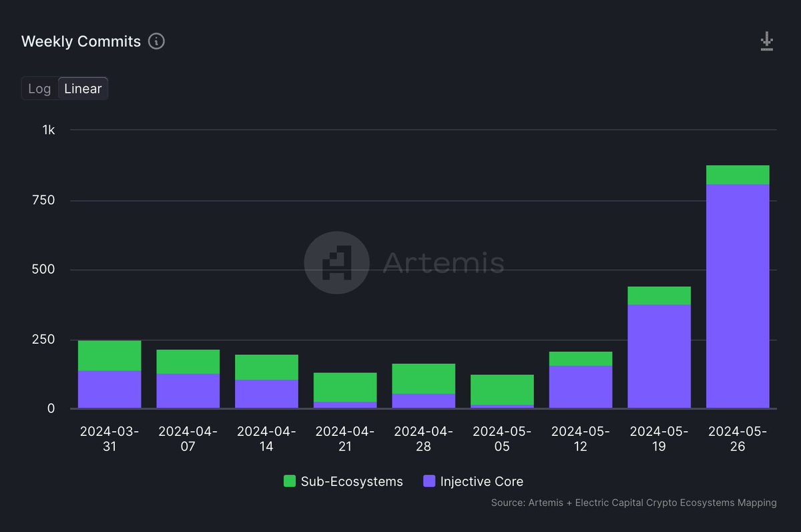Click the 2024-05-19 stacked bar

click(x=659, y=347)
